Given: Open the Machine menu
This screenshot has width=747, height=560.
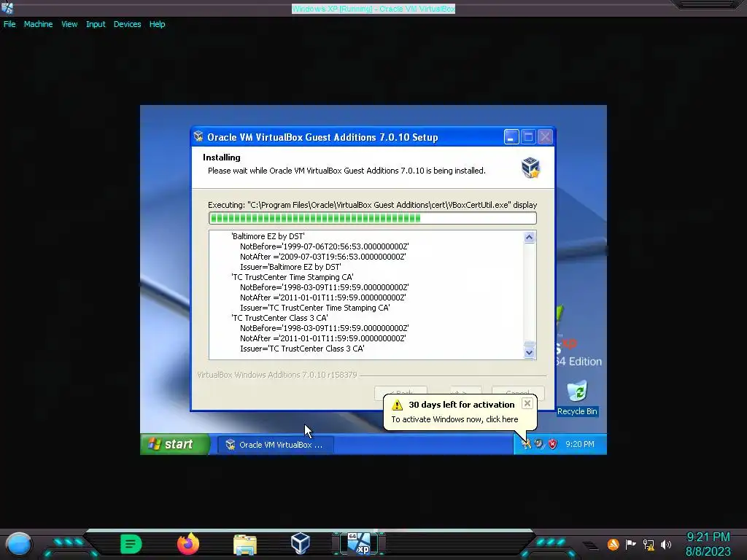Looking at the screenshot, I should click(x=38, y=24).
